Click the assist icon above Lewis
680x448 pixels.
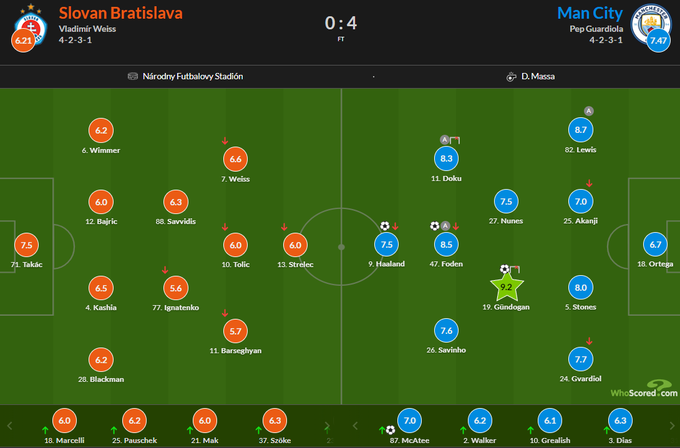coord(589,110)
